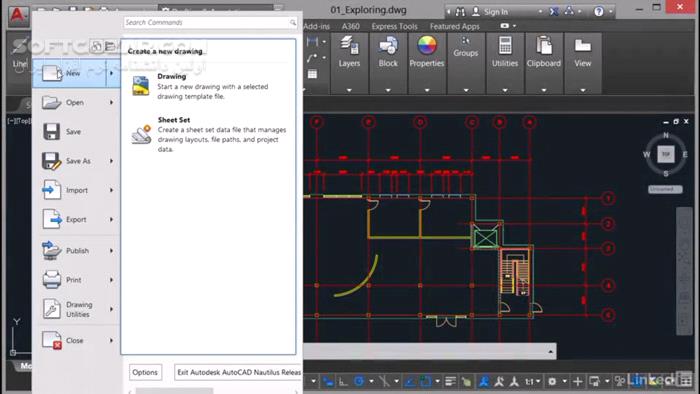Expand the Close submenu arrow
Image resolution: width=700 pixels, height=394 pixels.
coord(111,340)
